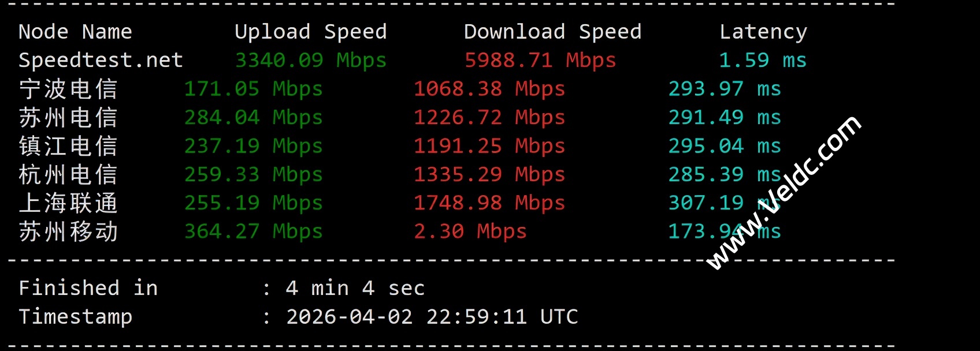Select the 1748.98 Mbps download value
980x351 pixels.
click(x=489, y=203)
